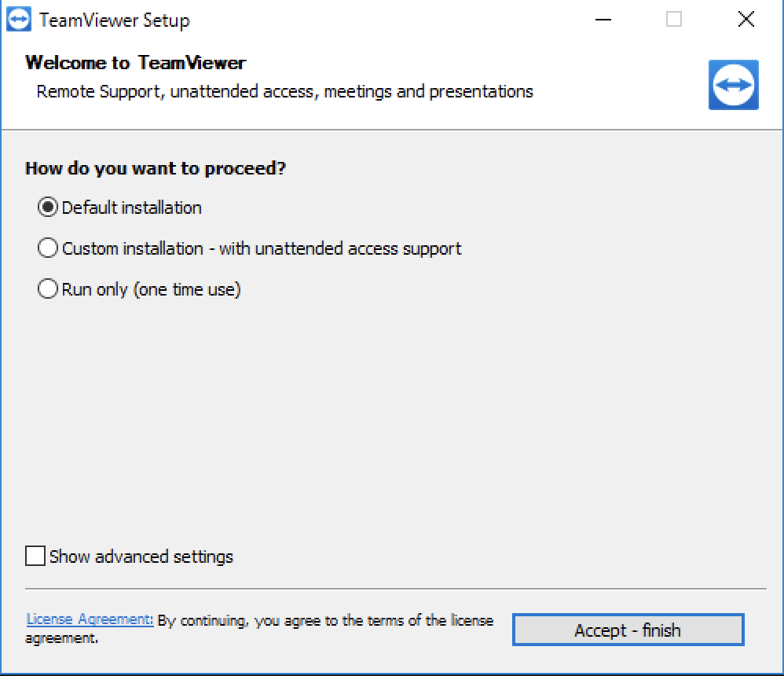Click the greyed-out maximize window button
The image size is (784, 676).
[x=673, y=20]
